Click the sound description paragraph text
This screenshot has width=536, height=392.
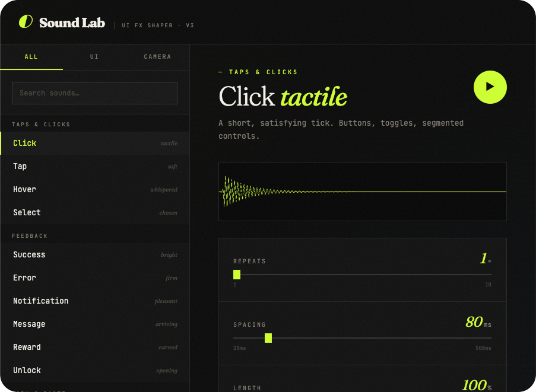341,129
